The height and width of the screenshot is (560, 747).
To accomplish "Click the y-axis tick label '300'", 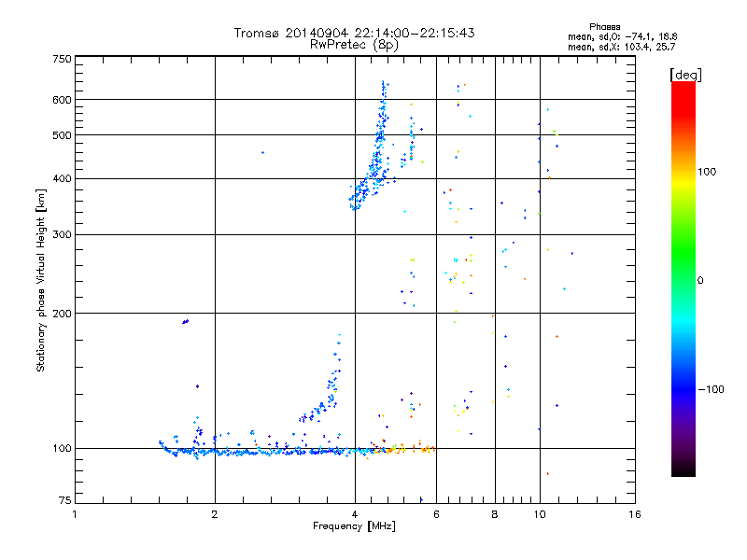I will point(63,234).
